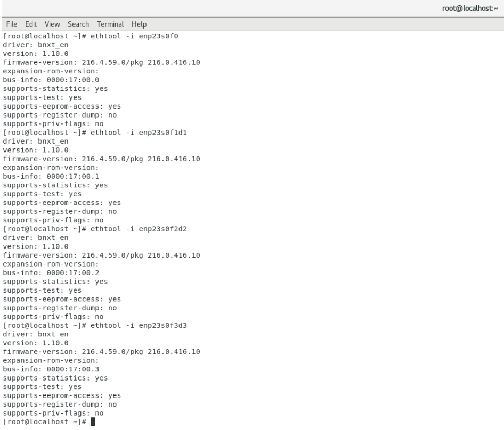Image resolution: width=504 pixels, height=430 pixels.
Task: Select the 'bus-info: 0000:17:00.1' line
Action: click(51, 176)
